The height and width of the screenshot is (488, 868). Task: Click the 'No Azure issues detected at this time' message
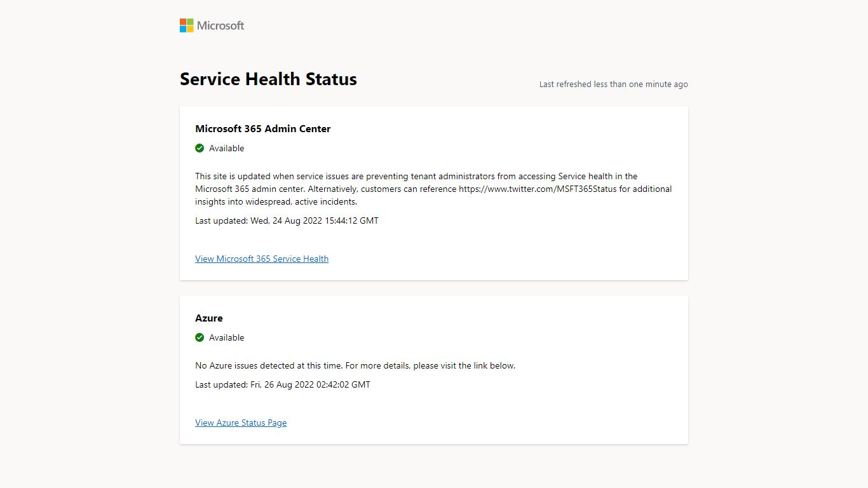tap(355, 365)
